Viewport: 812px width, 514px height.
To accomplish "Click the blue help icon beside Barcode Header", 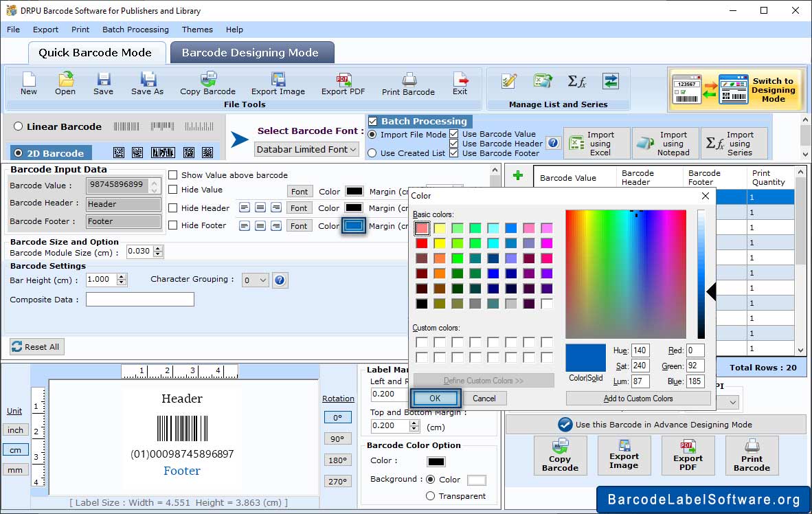I will click(553, 143).
